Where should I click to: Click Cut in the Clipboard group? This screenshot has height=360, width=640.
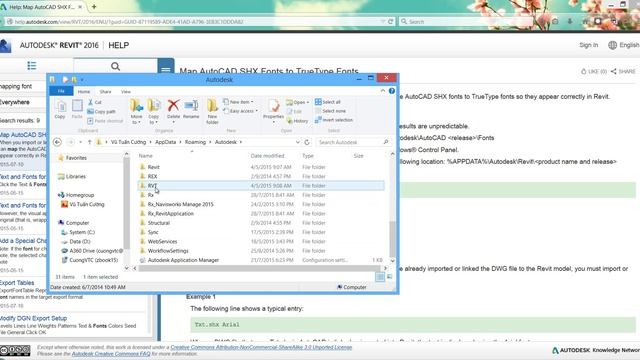[x=95, y=102]
